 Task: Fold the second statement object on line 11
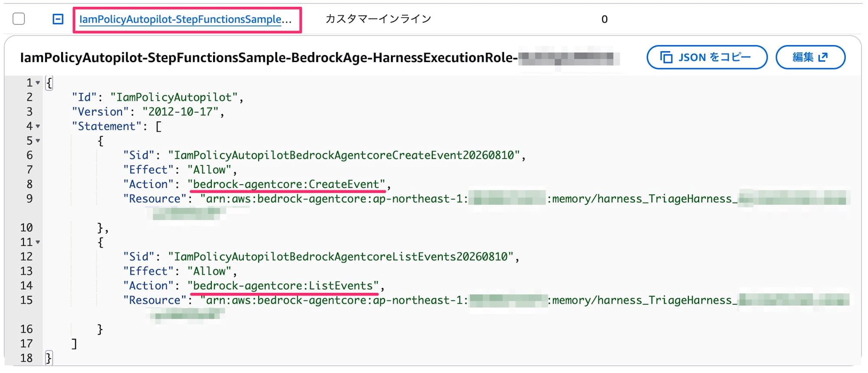[38, 242]
